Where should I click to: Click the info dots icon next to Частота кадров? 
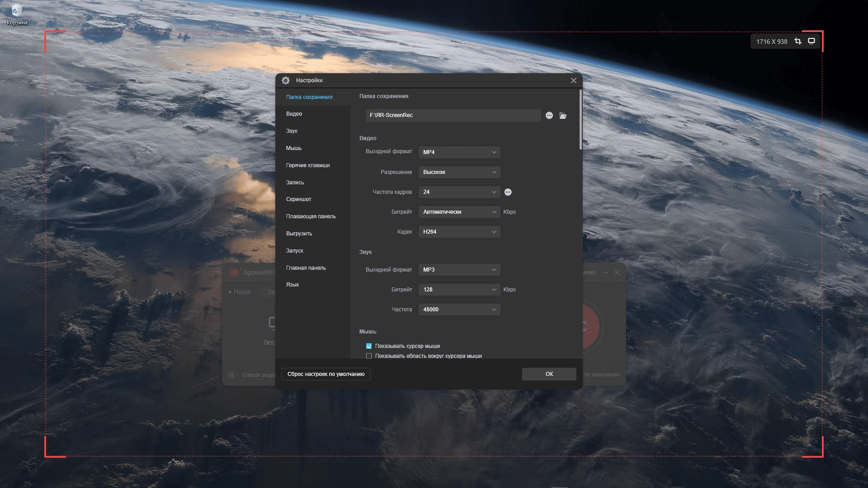pyautogui.click(x=508, y=192)
